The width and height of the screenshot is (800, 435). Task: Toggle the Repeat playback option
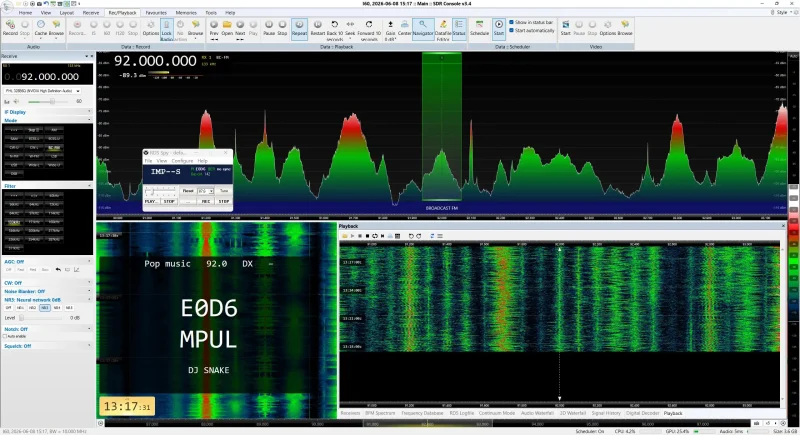[299, 28]
